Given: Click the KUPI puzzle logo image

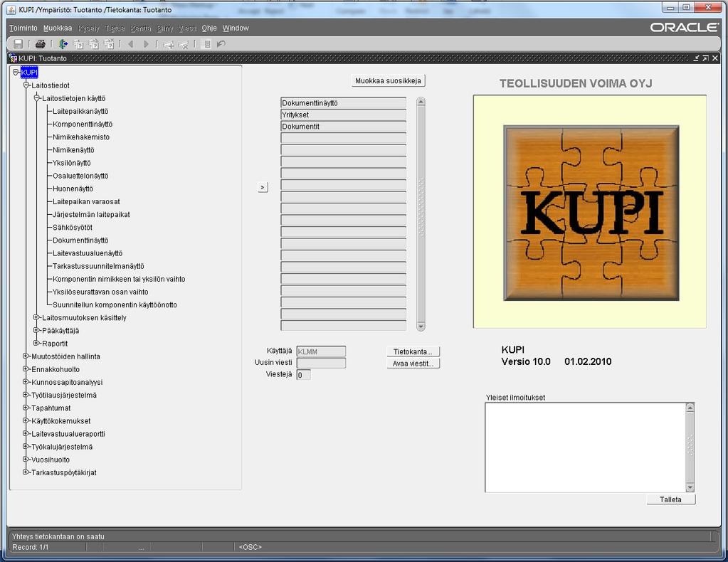Looking at the screenshot, I should tap(591, 213).
